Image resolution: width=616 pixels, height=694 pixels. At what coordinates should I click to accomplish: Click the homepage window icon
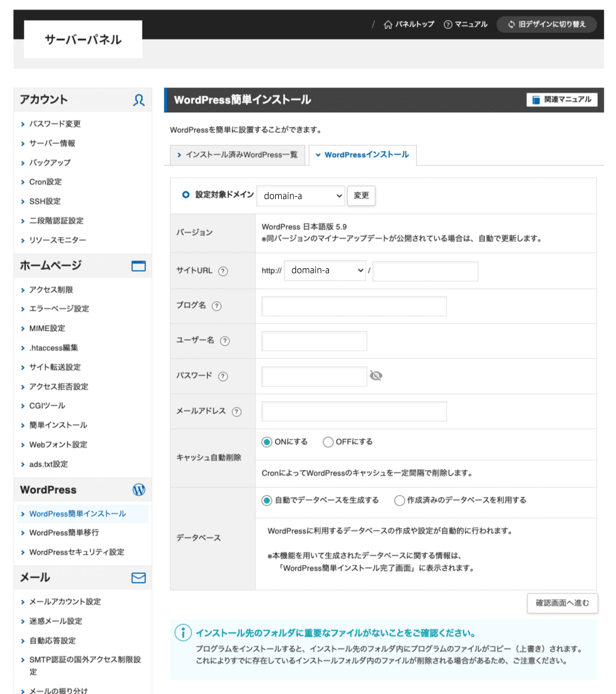(x=139, y=266)
